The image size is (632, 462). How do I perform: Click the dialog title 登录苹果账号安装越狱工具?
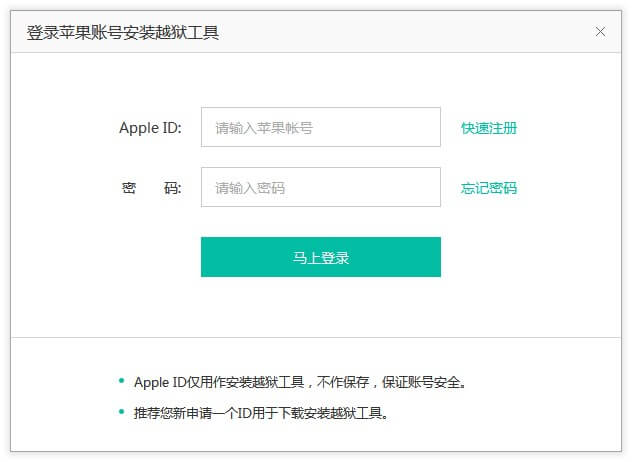(x=123, y=32)
